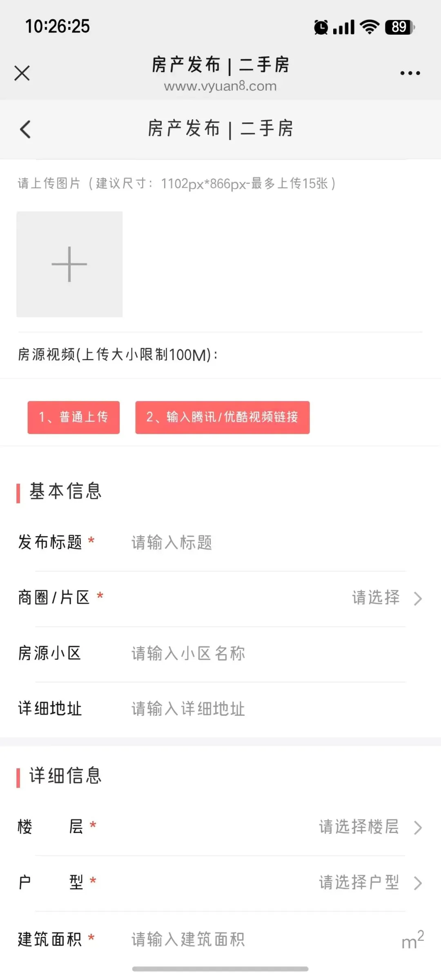
Task: Click 输入腾讯/优酷视频链接 button
Action: [x=223, y=417]
